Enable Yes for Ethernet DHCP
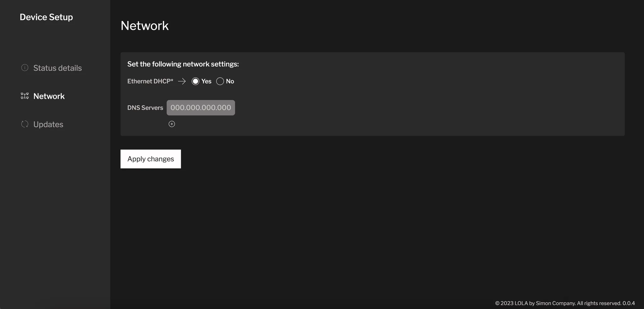 195,81
